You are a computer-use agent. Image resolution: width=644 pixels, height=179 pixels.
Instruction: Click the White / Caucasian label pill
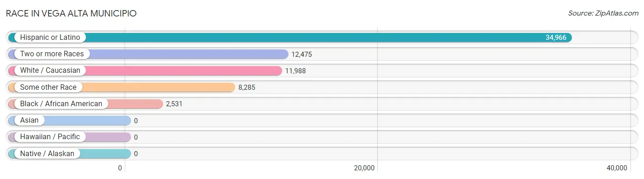(50, 71)
